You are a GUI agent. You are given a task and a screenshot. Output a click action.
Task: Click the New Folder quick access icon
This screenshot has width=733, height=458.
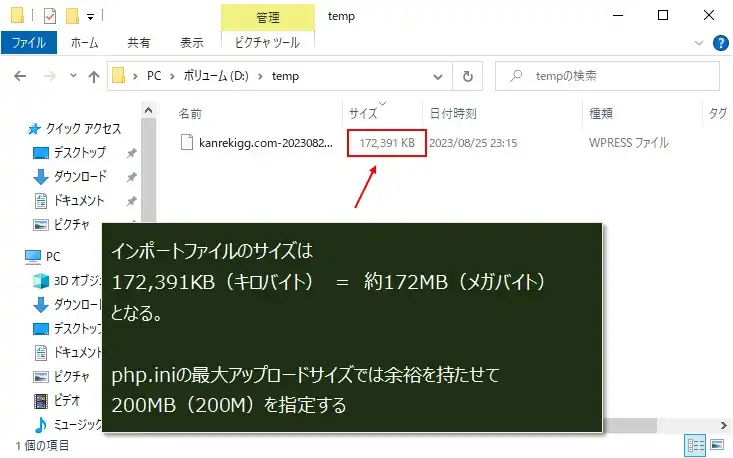click(x=71, y=16)
